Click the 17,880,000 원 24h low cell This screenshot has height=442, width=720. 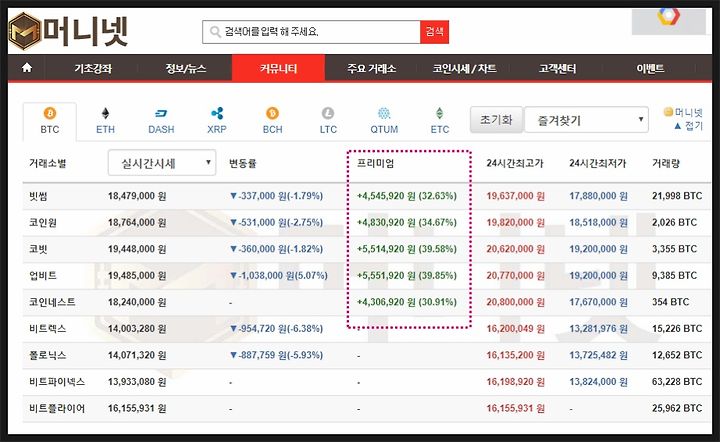click(598, 196)
